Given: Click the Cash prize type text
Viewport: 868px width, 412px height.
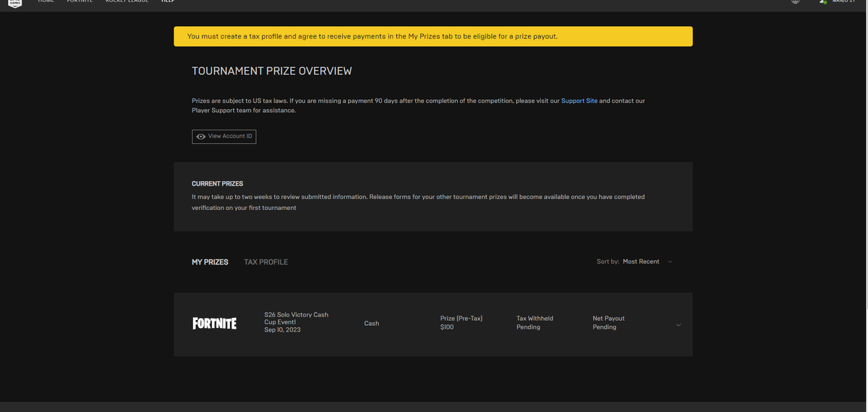Looking at the screenshot, I should (372, 324).
